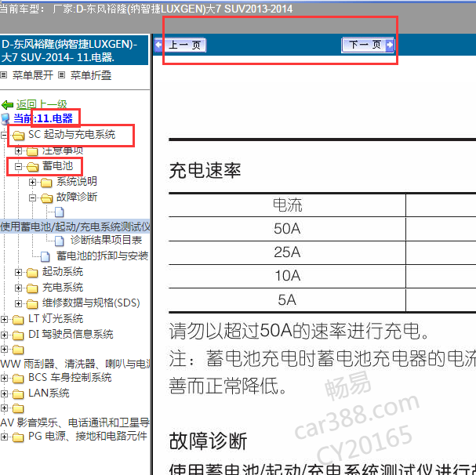This screenshot has height=475, width=476.
Task: Select WW 雨刮器、清洗器、喇叭 tree item
Action: tap(75, 364)
